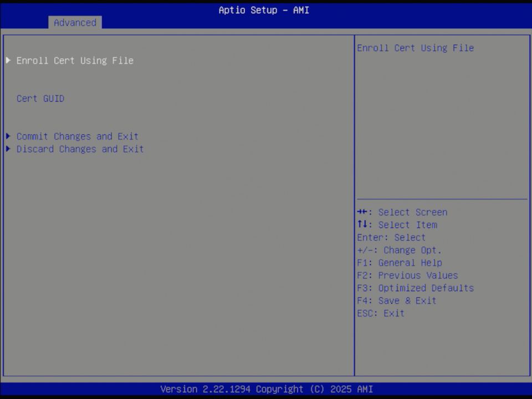
Task: Click the F2: Previous Values hint
Action: click(407, 275)
